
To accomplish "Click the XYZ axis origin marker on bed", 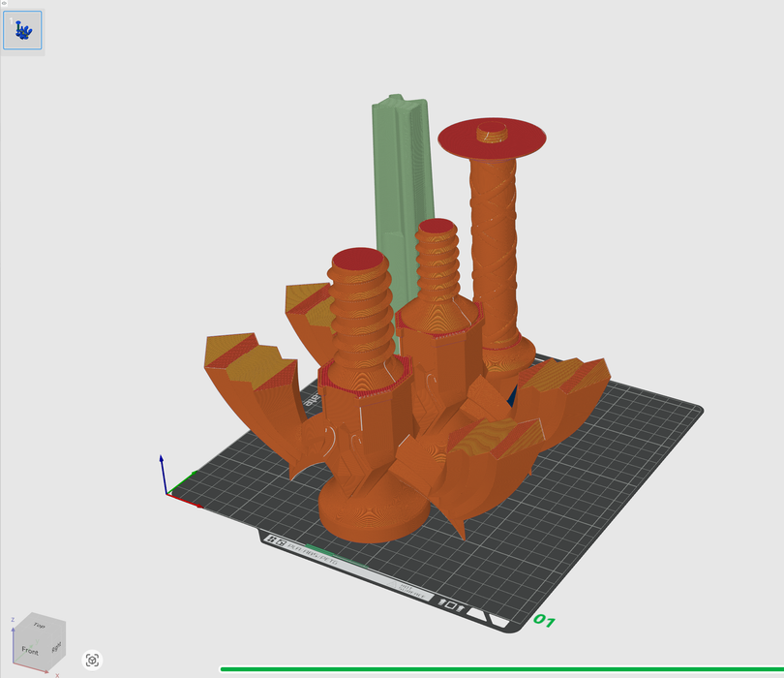I will [x=171, y=491].
